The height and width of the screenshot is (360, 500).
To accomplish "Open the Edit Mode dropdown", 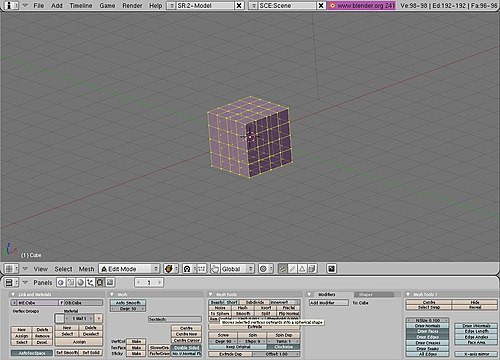I will click(129, 269).
